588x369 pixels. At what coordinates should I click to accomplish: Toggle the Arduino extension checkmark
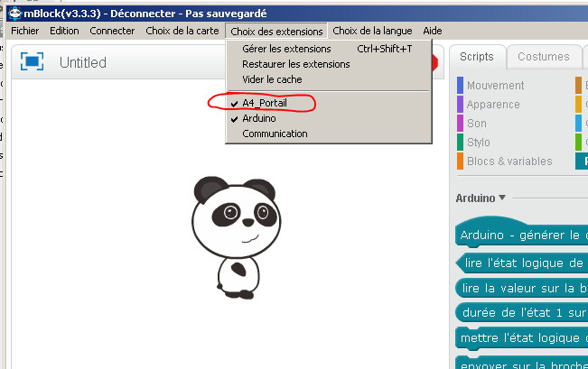tap(258, 118)
